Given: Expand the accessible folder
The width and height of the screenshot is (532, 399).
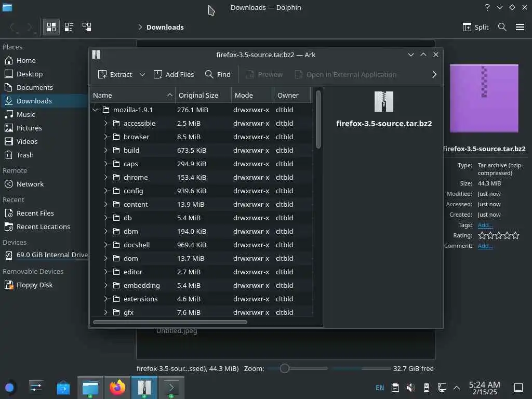Looking at the screenshot, I should [105, 124].
